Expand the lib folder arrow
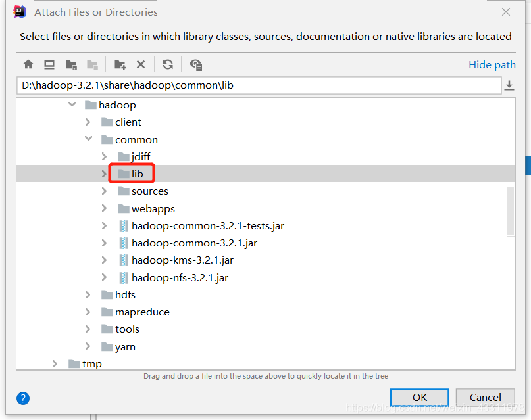This screenshot has height=420, width=531. pos(104,174)
